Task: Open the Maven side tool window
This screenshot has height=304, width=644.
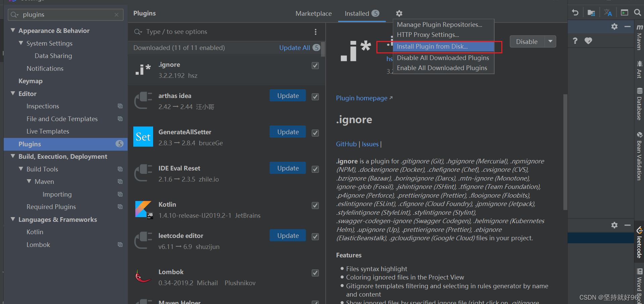Action: [x=639, y=37]
